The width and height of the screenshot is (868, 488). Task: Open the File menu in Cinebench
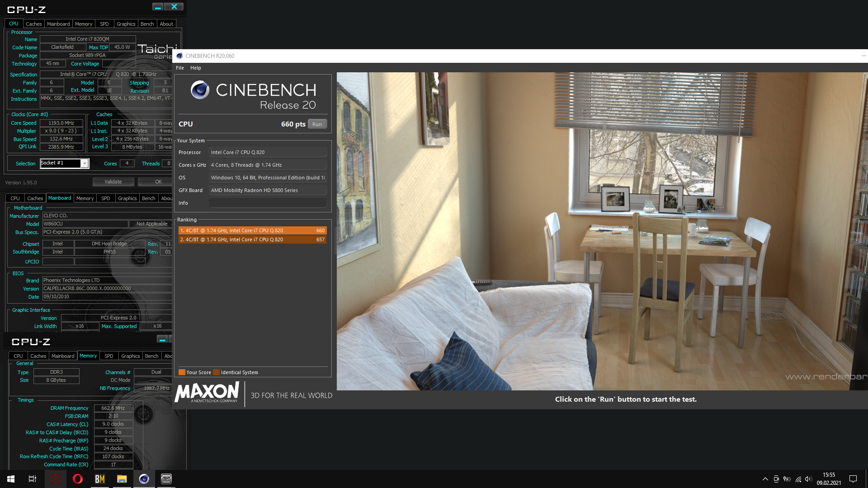coord(180,68)
